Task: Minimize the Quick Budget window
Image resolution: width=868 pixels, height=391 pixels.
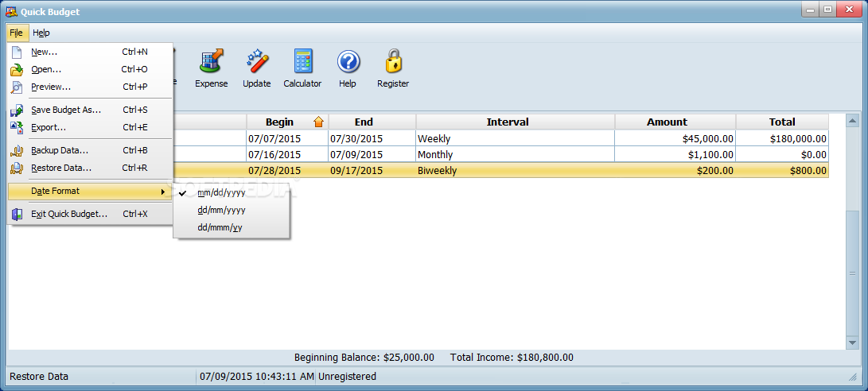Action: [x=810, y=10]
